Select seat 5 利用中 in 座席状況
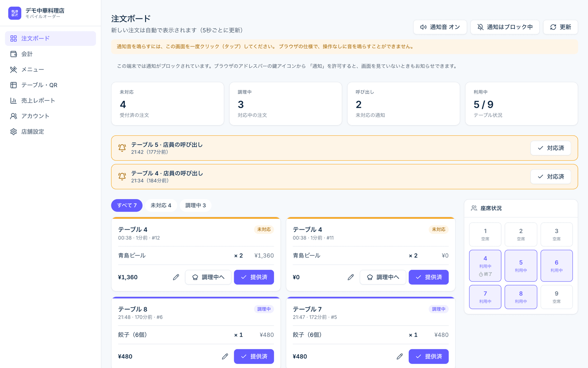Image resolution: width=588 pixels, height=368 pixels. tap(521, 266)
